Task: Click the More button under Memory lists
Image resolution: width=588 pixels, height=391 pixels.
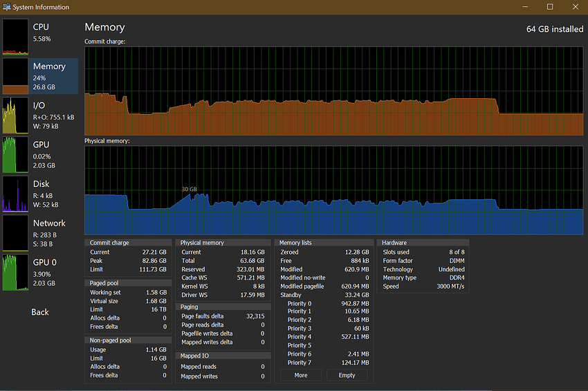Action: 301,375
